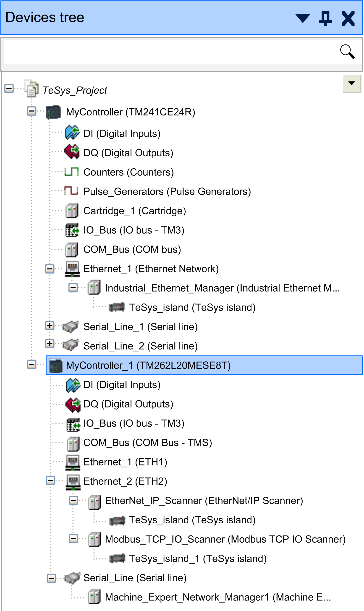Screen dimensions: 364x611
Task: Open the small dropdown button beside TeSys_Project
Action: [351, 84]
